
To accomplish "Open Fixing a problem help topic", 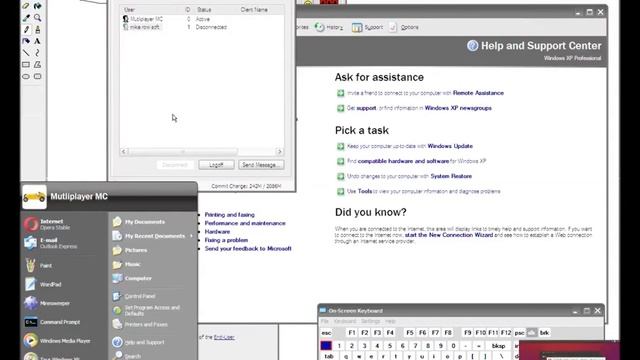I will [226, 240].
